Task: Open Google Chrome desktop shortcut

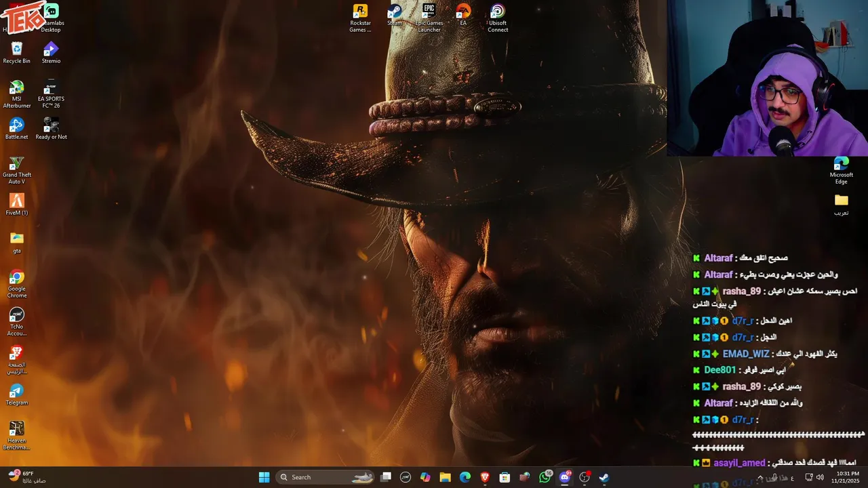Action: click(17, 284)
